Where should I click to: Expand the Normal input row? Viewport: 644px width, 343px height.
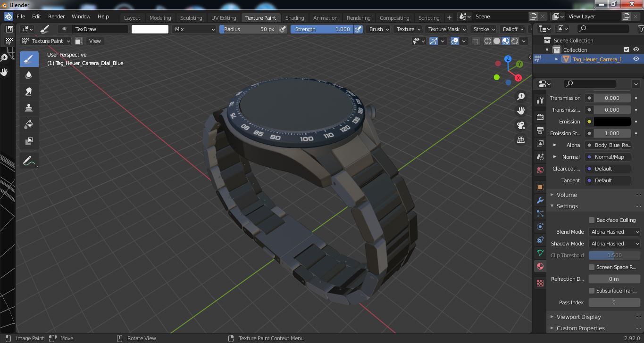click(555, 157)
